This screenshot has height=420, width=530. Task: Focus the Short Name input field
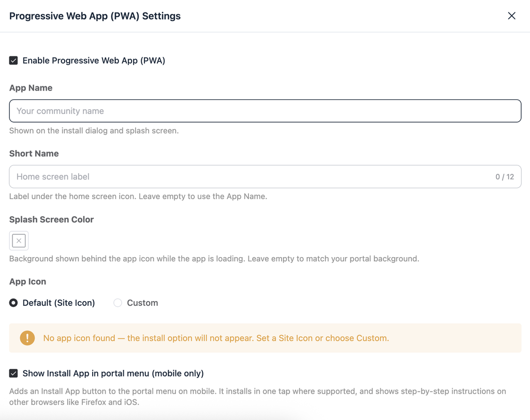(x=265, y=177)
